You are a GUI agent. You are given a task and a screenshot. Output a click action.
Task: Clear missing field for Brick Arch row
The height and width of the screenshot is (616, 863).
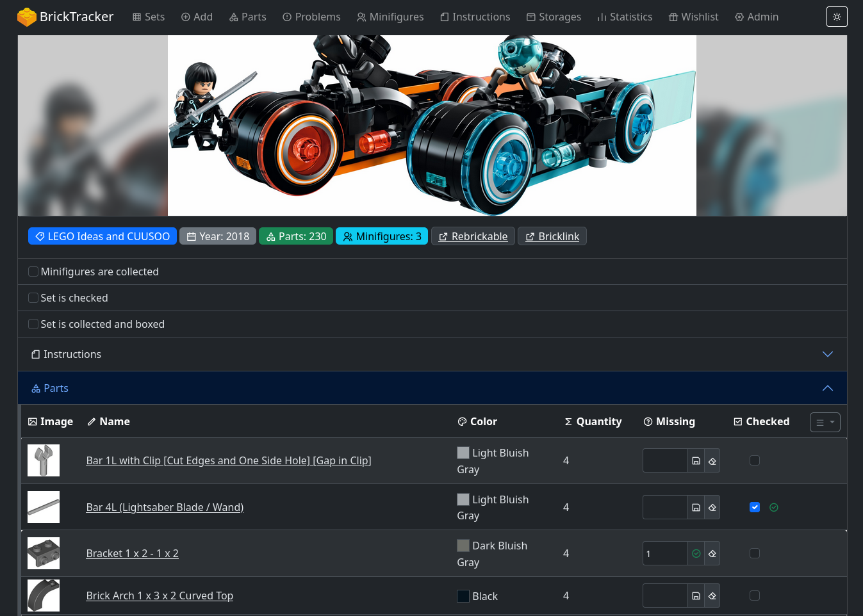712,596
